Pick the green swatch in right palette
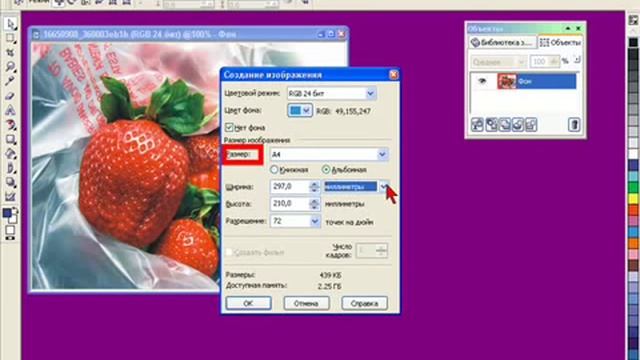Screen dimensions: 640x360 [633, 188]
